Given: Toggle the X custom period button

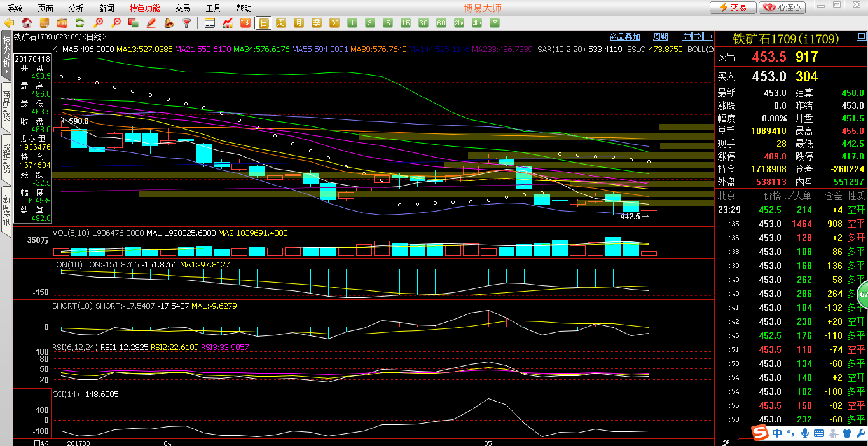Looking at the screenshot, I should tap(334, 23).
